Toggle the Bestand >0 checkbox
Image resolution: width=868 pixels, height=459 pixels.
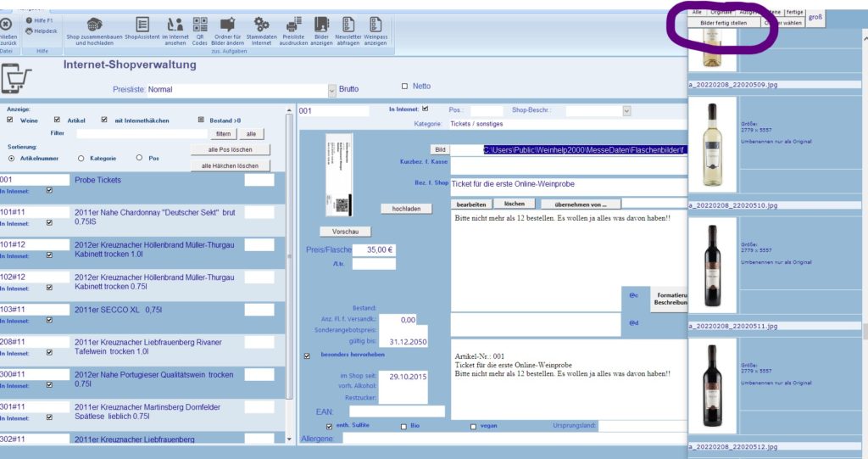click(x=201, y=120)
